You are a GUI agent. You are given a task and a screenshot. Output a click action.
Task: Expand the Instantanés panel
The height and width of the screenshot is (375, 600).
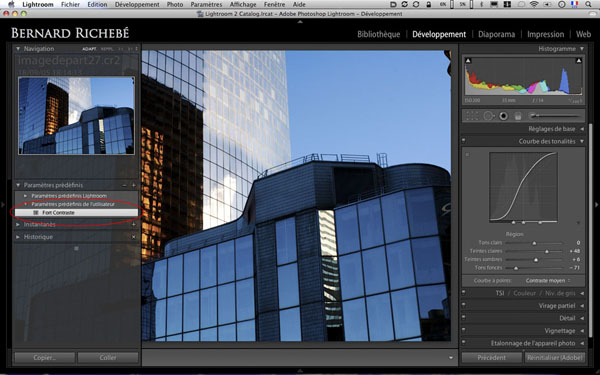18,225
